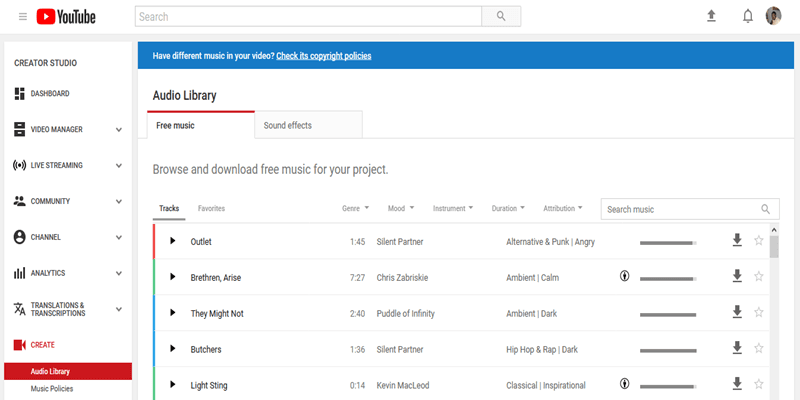The width and height of the screenshot is (800, 400).
Task: Click attribution icon for Light Sting
Action: 624,384
